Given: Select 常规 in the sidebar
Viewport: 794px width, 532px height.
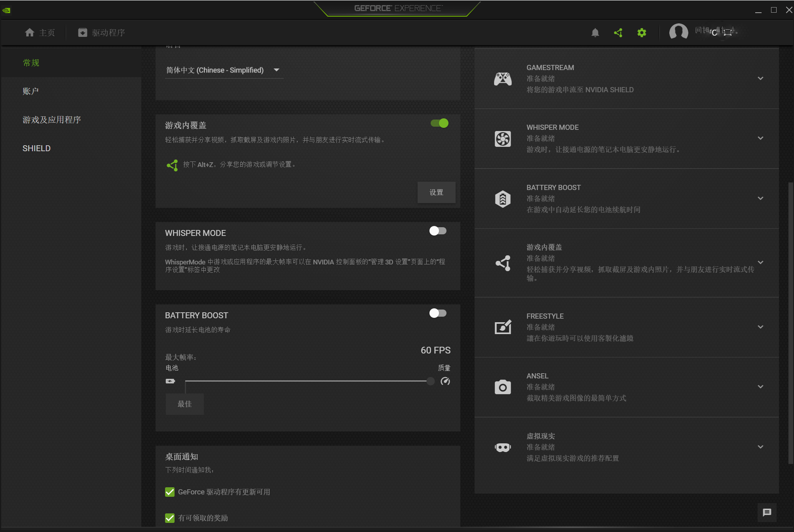Looking at the screenshot, I should [x=71, y=63].
